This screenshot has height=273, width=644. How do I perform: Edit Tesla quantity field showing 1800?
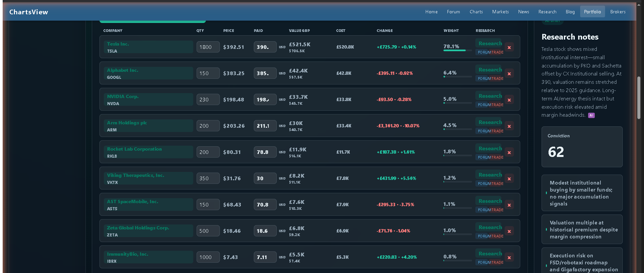pyautogui.click(x=208, y=47)
